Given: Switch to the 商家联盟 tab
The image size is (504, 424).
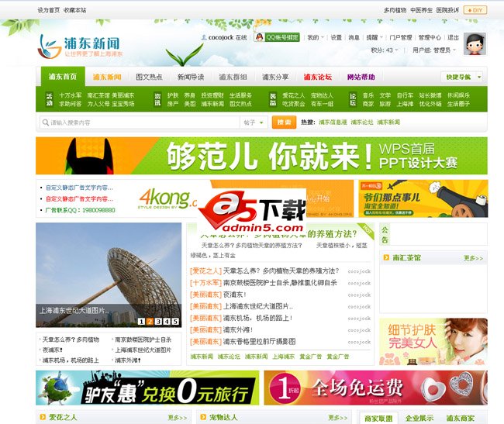Looking at the screenshot, I should [378, 419].
